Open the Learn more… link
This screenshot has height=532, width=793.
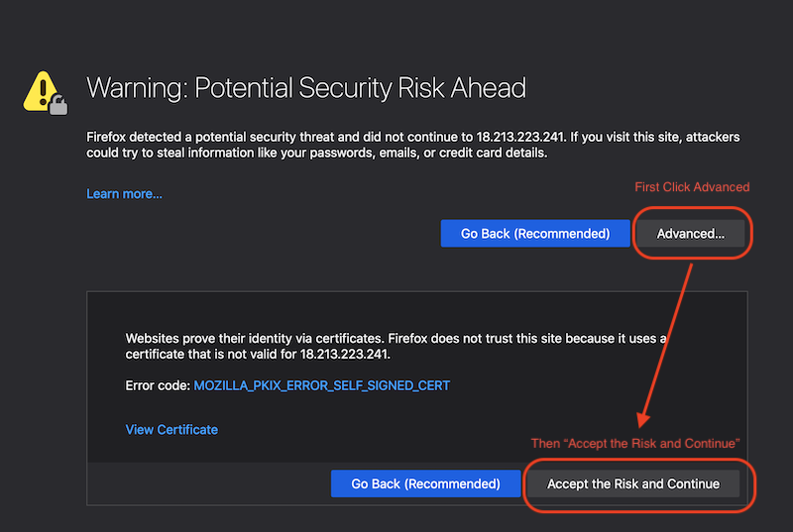pyautogui.click(x=125, y=194)
